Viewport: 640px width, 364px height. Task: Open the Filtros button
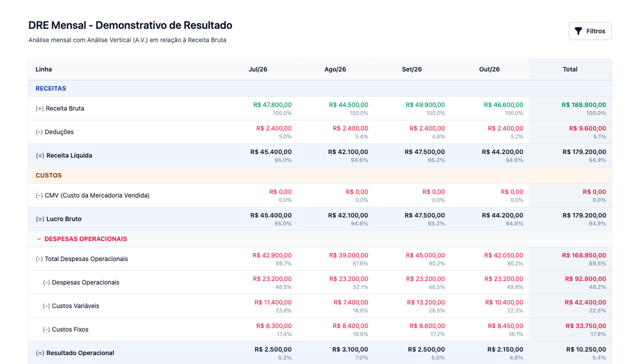[590, 31]
